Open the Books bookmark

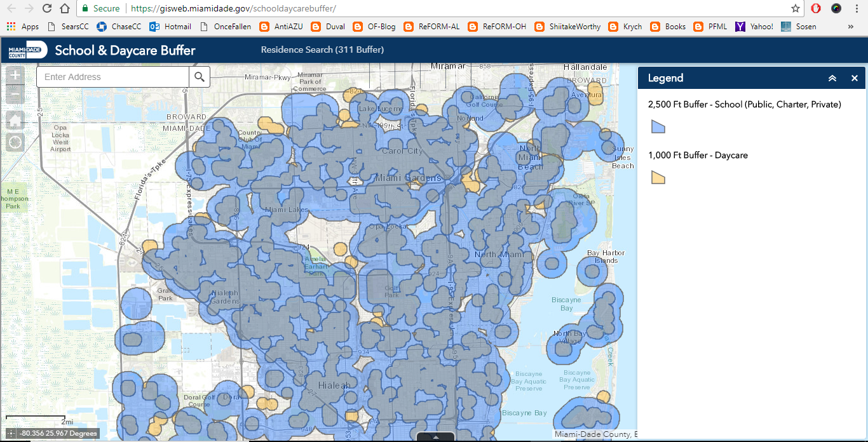click(668, 27)
